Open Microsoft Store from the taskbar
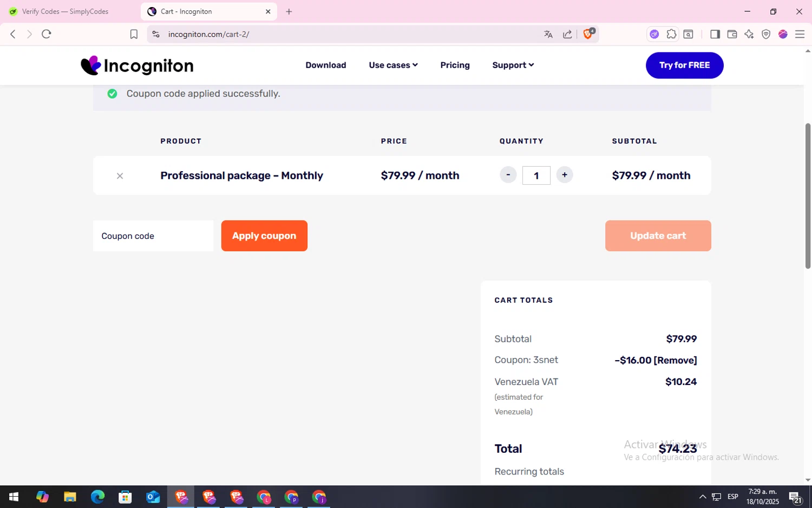 coord(125,497)
